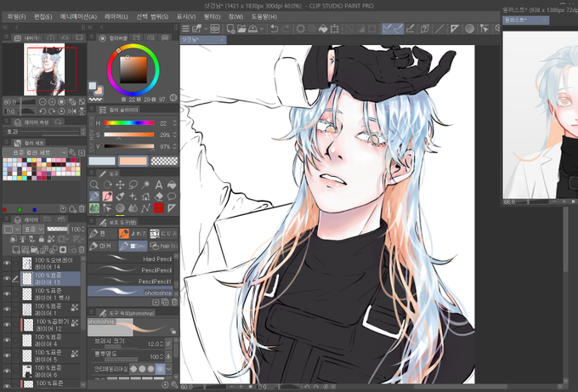Open the 필터(I) menu
The height and width of the screenshot is (392, 578).
coord(212,17)
